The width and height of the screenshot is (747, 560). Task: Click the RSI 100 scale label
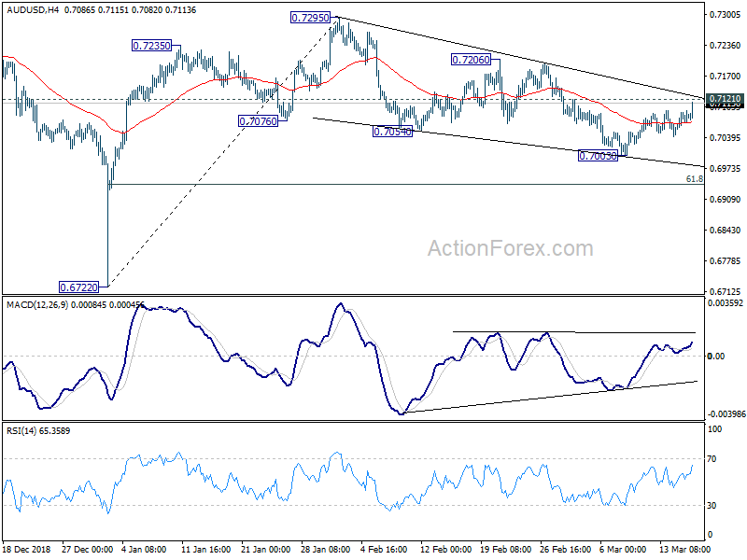click(x=715, y=429)
